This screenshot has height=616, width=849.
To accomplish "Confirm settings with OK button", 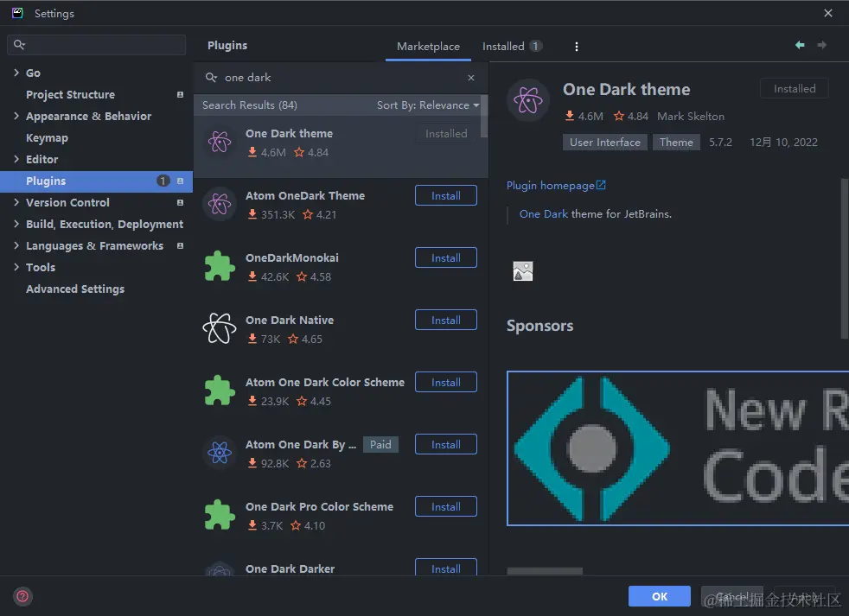I will [x=660, y=596].
